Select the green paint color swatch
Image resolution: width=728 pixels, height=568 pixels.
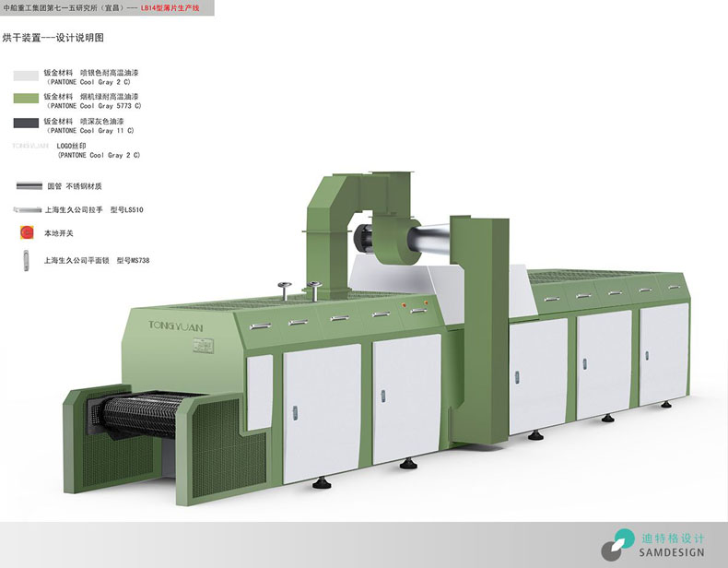(27, 99)
